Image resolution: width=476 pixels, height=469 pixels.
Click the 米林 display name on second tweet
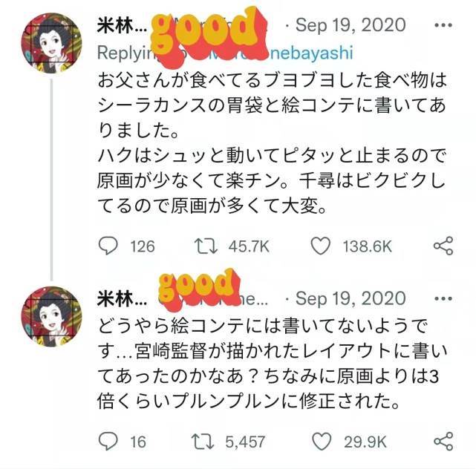coord(122,299)
